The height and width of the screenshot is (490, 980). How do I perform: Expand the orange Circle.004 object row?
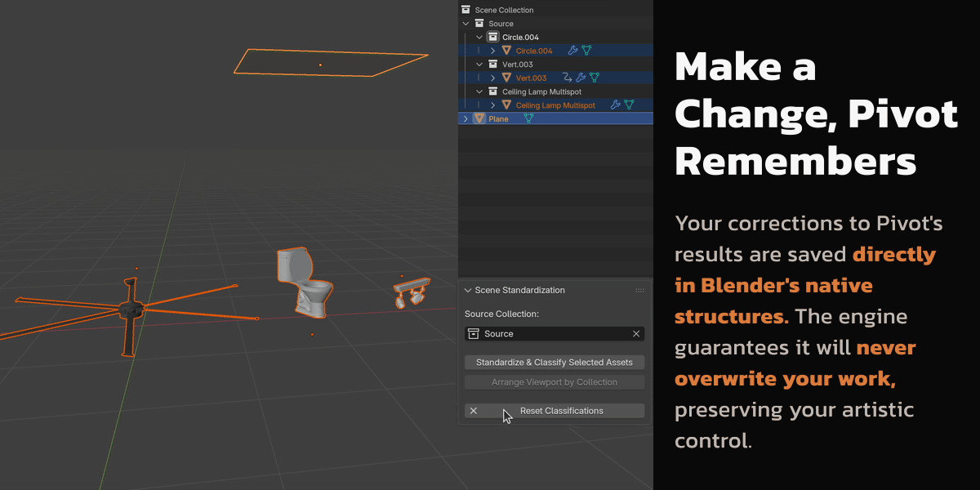(492, 51)
